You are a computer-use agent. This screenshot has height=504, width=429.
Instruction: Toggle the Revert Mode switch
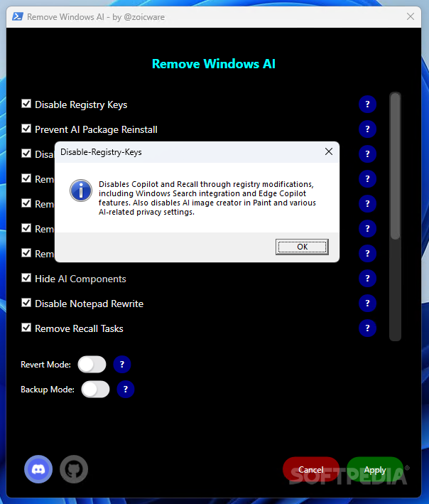(92, 365)
